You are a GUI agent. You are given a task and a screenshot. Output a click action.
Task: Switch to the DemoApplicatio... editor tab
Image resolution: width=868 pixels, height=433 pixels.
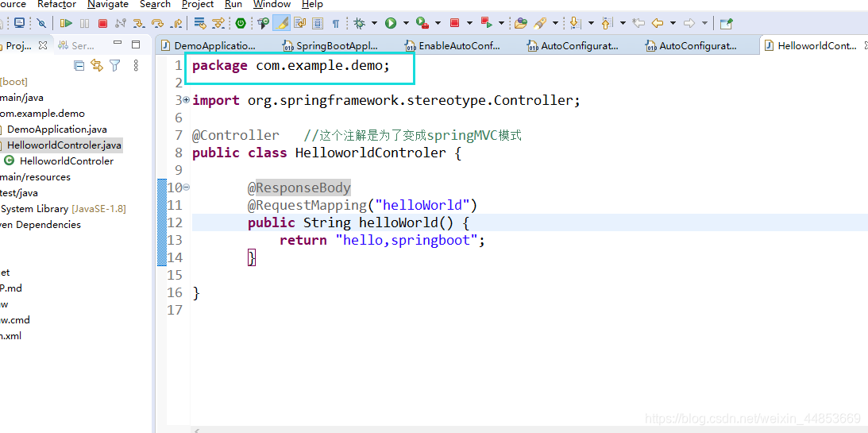[x=214, y=45]
